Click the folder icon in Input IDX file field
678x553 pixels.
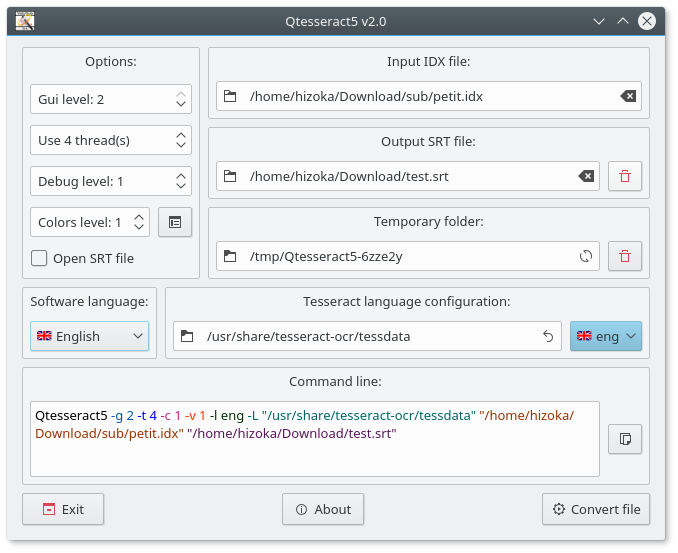coord(230,96)
